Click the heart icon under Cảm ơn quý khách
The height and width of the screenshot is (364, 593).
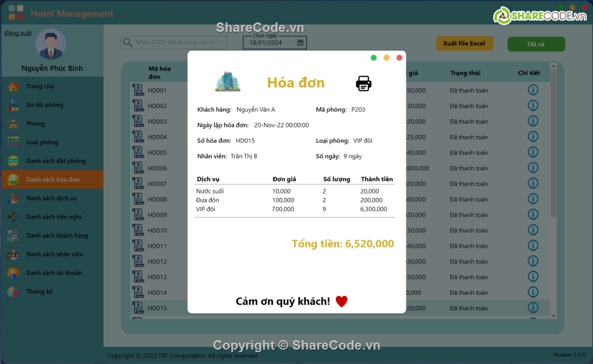coord(341,300)
